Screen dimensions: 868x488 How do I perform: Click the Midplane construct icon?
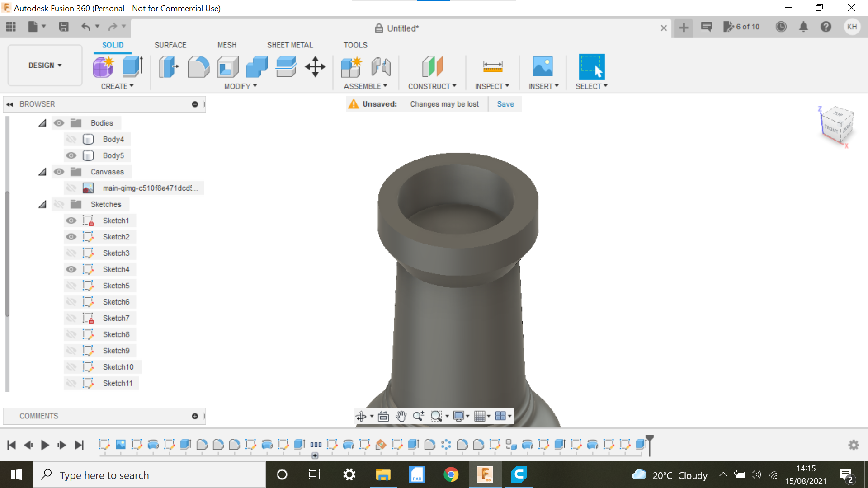(432, 67)
